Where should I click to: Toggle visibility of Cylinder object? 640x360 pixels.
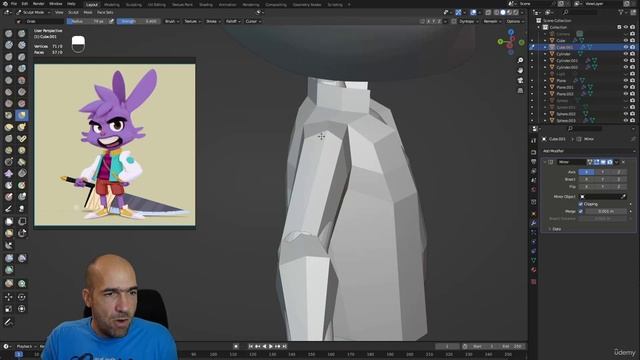626,54
